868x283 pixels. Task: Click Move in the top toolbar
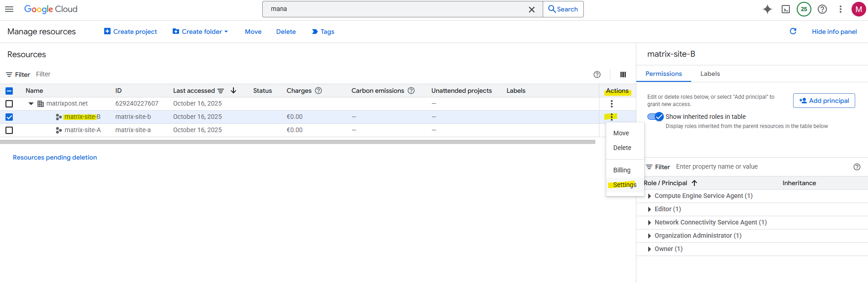tap(253, 32)
